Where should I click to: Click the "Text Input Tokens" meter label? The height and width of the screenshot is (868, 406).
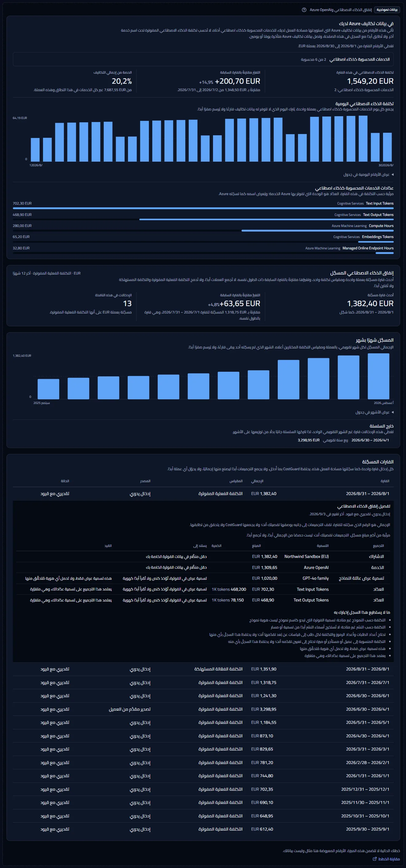pyautogui.click(x=380, y=203)
